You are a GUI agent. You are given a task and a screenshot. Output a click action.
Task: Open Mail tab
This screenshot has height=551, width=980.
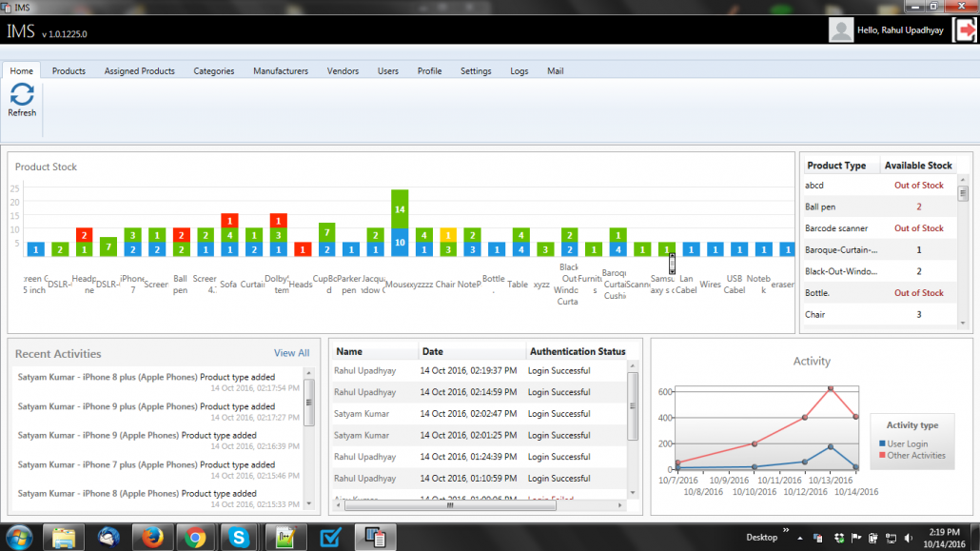[555, 70]
